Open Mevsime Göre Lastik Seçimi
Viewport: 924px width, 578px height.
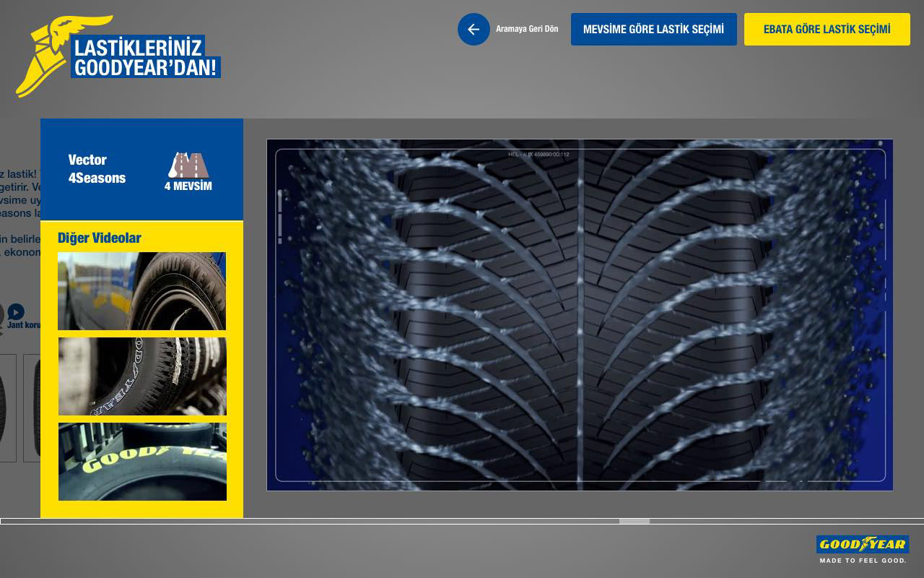tap(653, 29)
